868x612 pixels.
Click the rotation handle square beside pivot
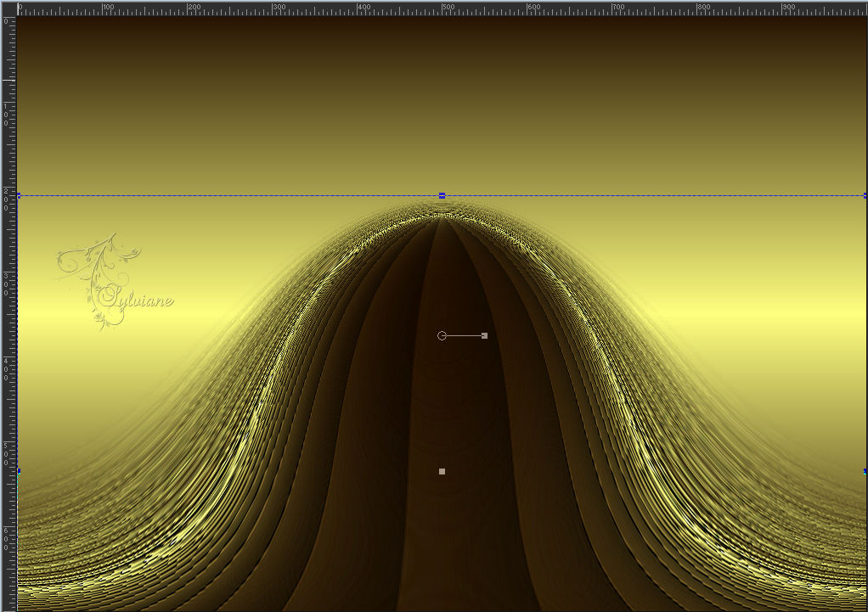[484, 336]
